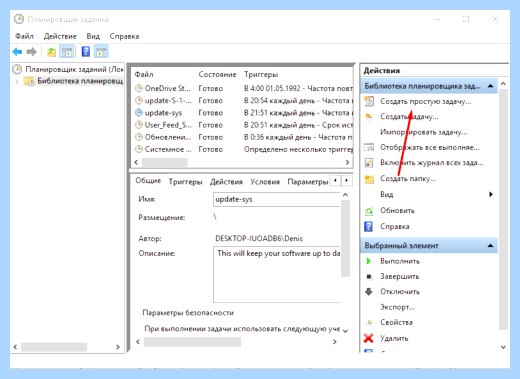
Task: Click the Создать задачу icon
Action: point(369,116)
